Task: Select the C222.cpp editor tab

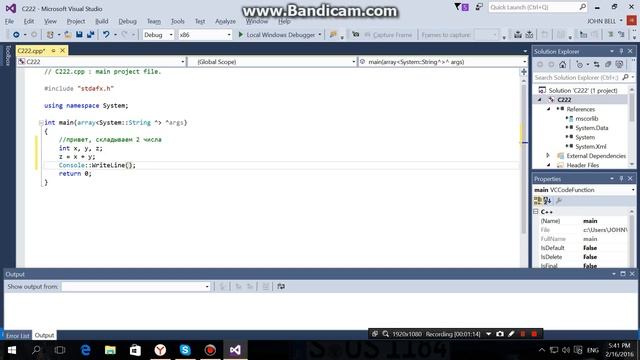Action: click(31, 51)
